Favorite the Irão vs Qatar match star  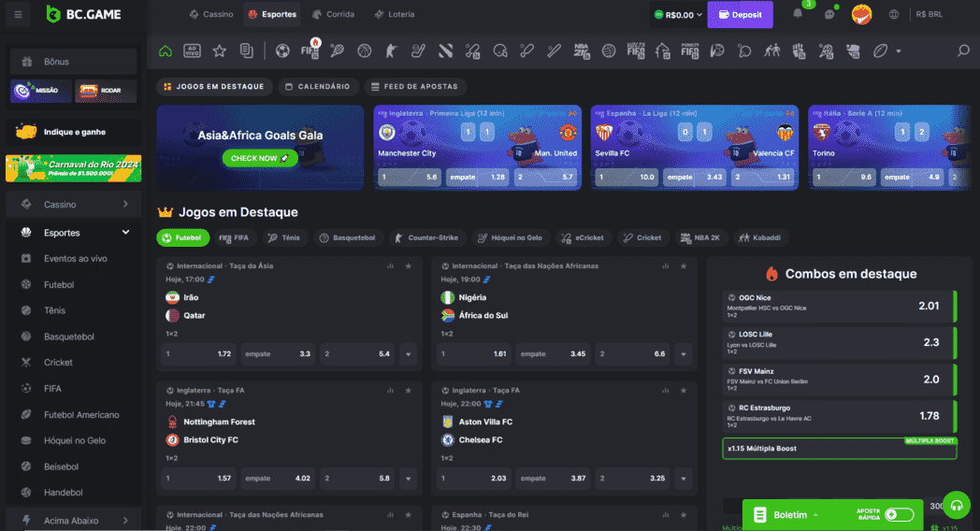click(x=409, y=266)
